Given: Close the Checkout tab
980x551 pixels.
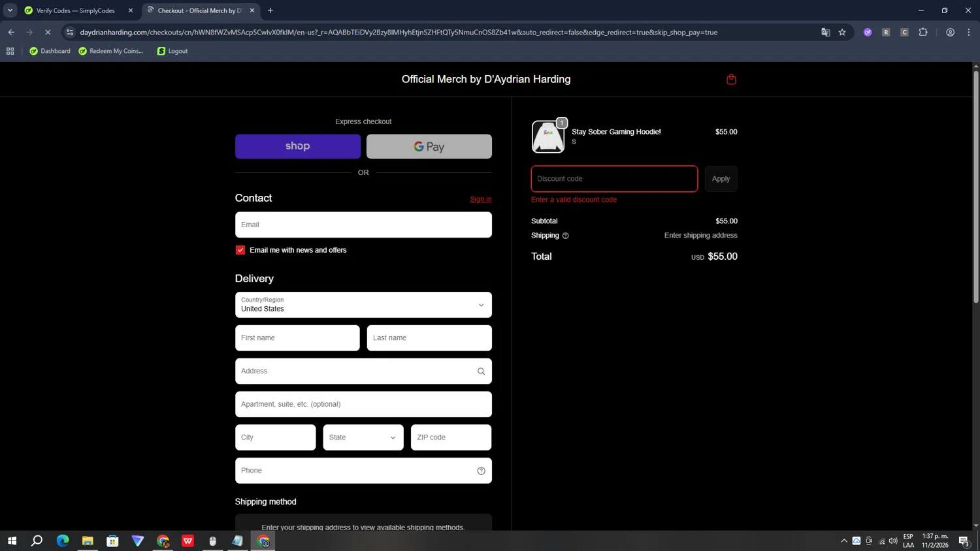Looking at the screenshot, I should (x=252, y=10).
